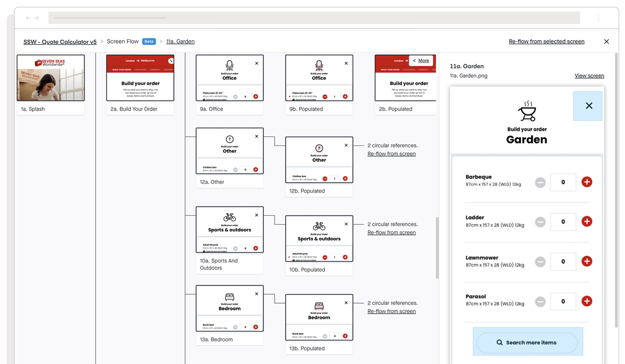Open the 11a. Garden breadcrumb link
This screenshot has height=364, width=625.
pyautogui.click(x=180, y=41)
